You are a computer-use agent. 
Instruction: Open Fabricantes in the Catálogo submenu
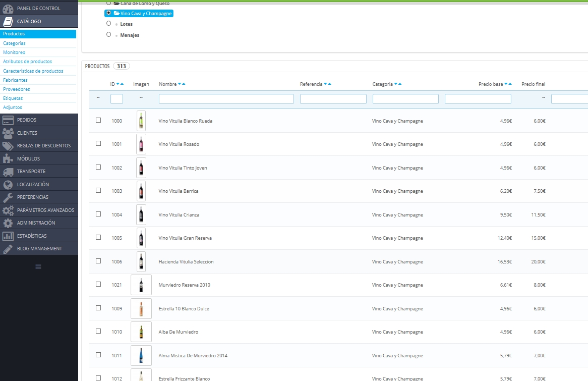coord(15,80)
